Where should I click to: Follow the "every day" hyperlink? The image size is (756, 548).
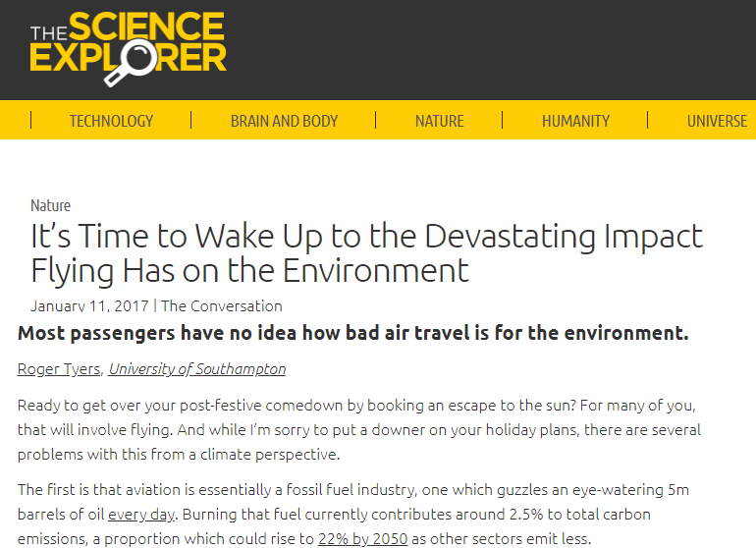(139, 513)
